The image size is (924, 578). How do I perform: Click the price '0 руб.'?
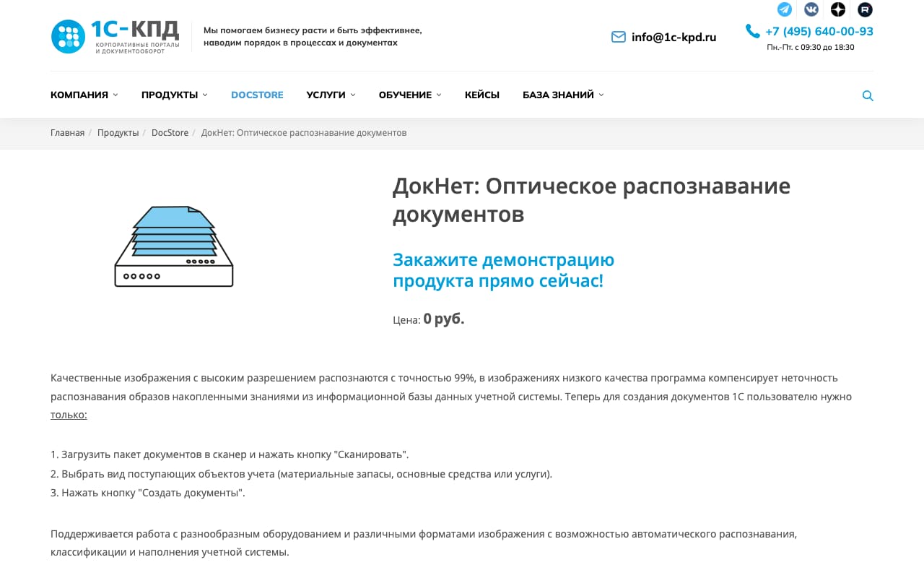click(444, 319)
